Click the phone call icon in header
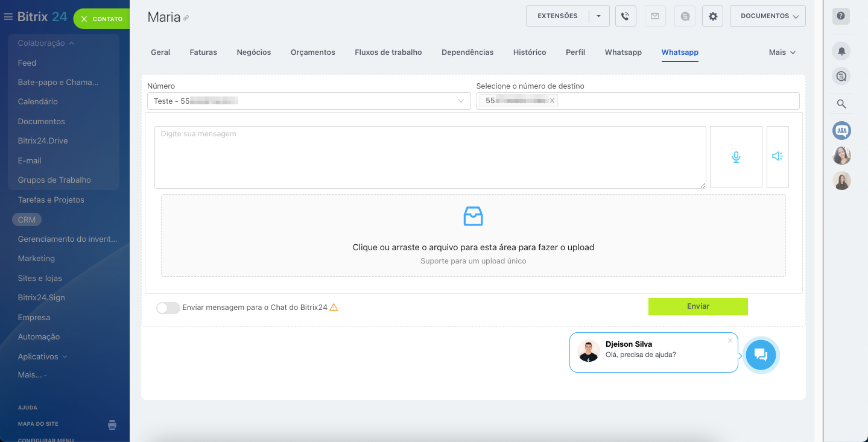The width and height of the screenshot is (868, 442). click(x=626, y=16)
